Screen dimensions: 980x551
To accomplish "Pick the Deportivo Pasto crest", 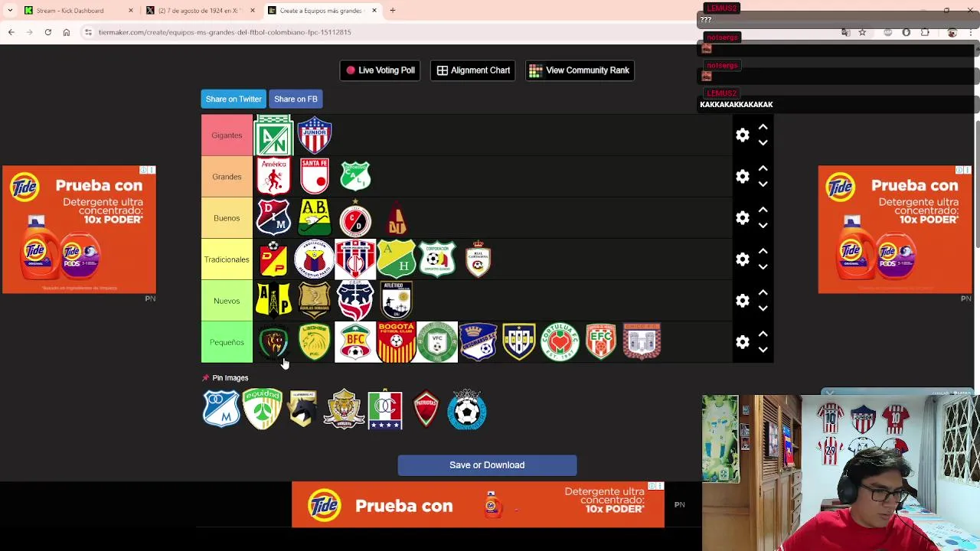I will pos(315,259).
